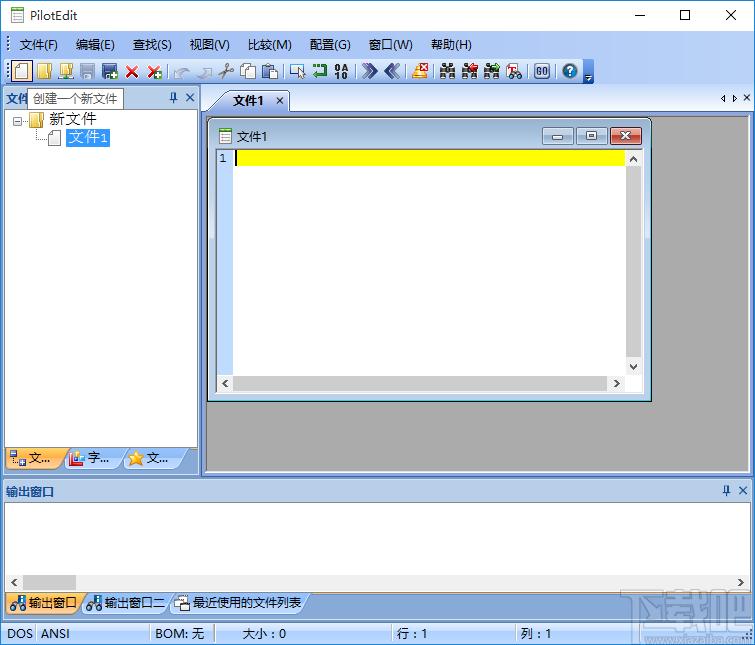Select the 新文件 folder in tree

click(x=72, y=119)
